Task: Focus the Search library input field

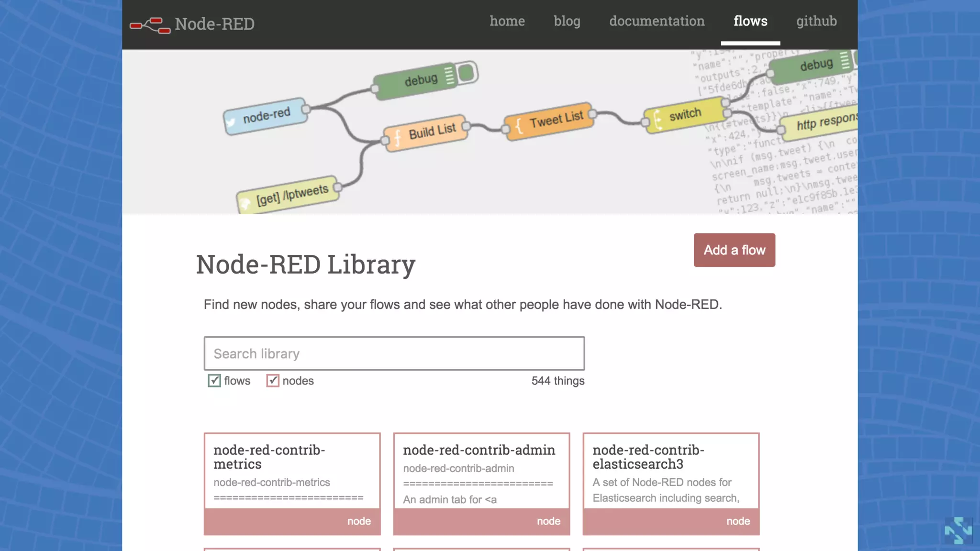Action: pos(394,353)
